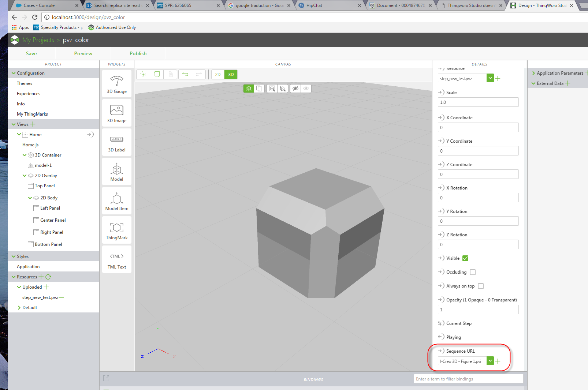Refresh Resources with the circular arrow icon
This screenshot has height=390, width=588.
click(x=48, y=277)
